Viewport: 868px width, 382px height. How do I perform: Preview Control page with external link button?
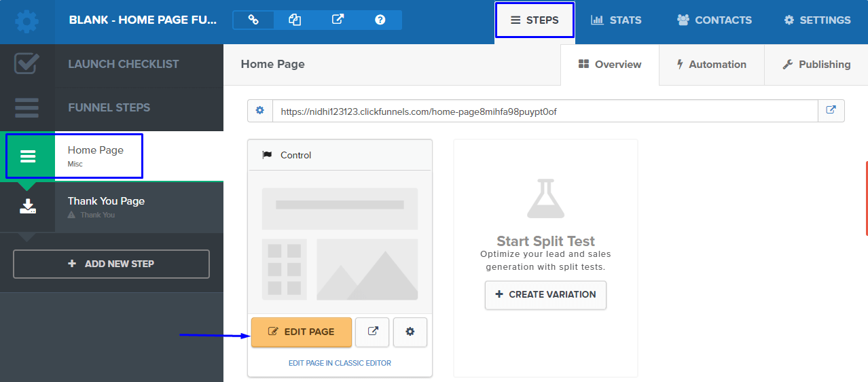(x=373, y=332)
